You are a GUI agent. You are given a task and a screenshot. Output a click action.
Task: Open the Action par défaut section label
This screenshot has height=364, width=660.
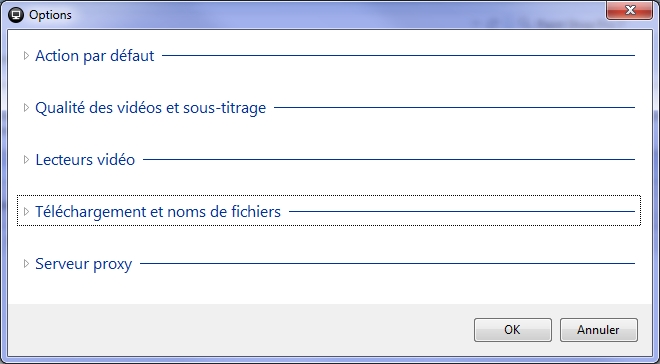click(95, 56)
